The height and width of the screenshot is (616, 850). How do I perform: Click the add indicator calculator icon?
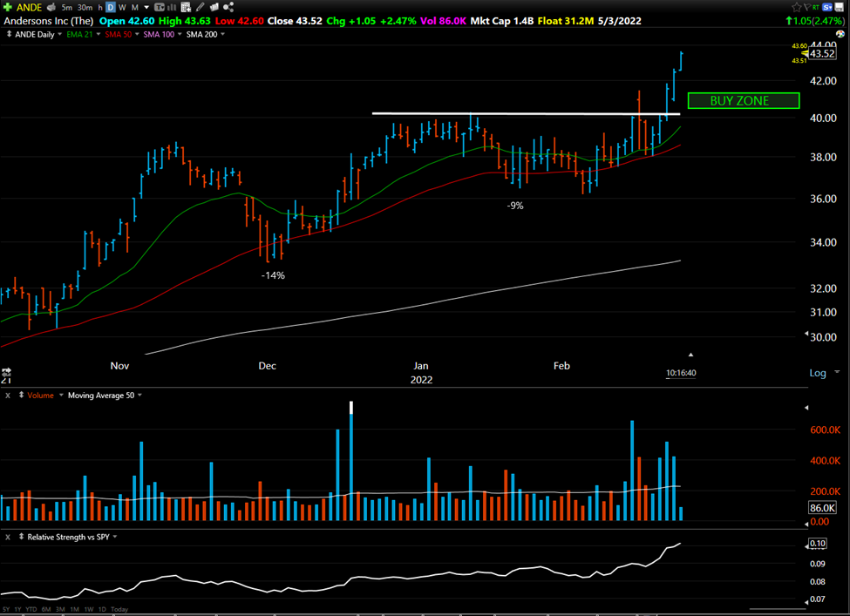(x=186, y=7)
